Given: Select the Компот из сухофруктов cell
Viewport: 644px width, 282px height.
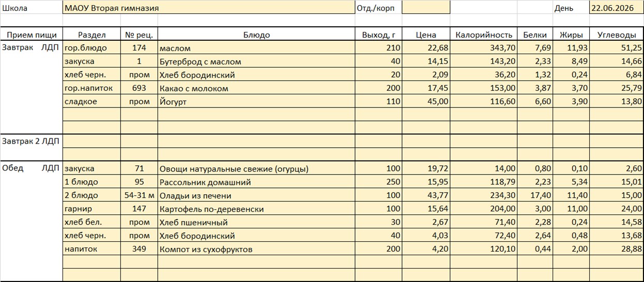Looking at the screenshot, I should 256,249.
